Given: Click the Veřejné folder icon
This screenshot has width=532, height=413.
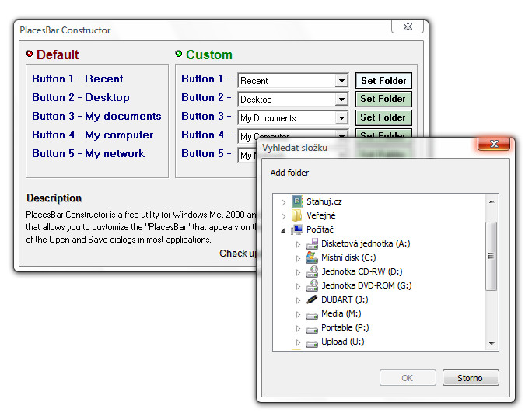Looking at the screenshot, I should 297,215.
